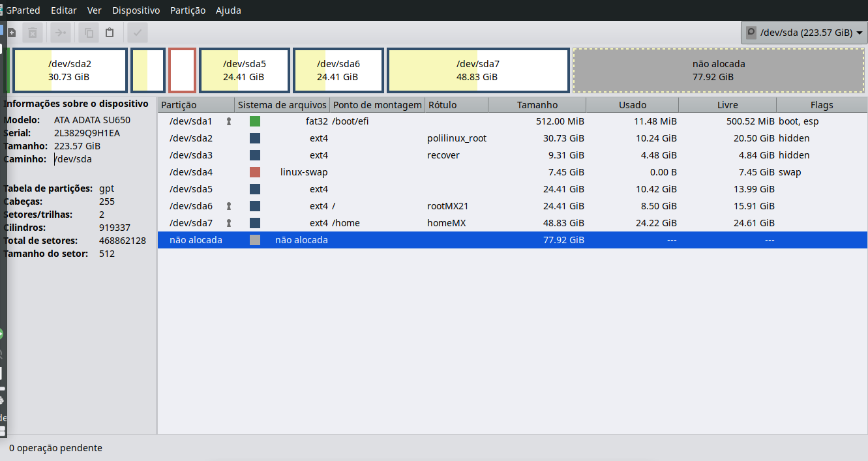
Task: Click the swap flag cell for sda4
Action: 790,172
